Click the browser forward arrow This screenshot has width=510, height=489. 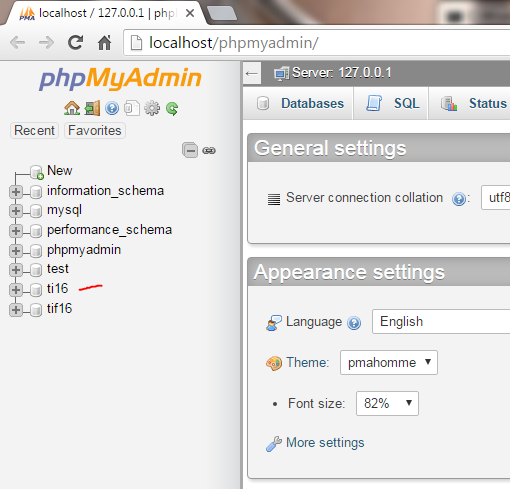pyautogui.click(x=46, y=43)
